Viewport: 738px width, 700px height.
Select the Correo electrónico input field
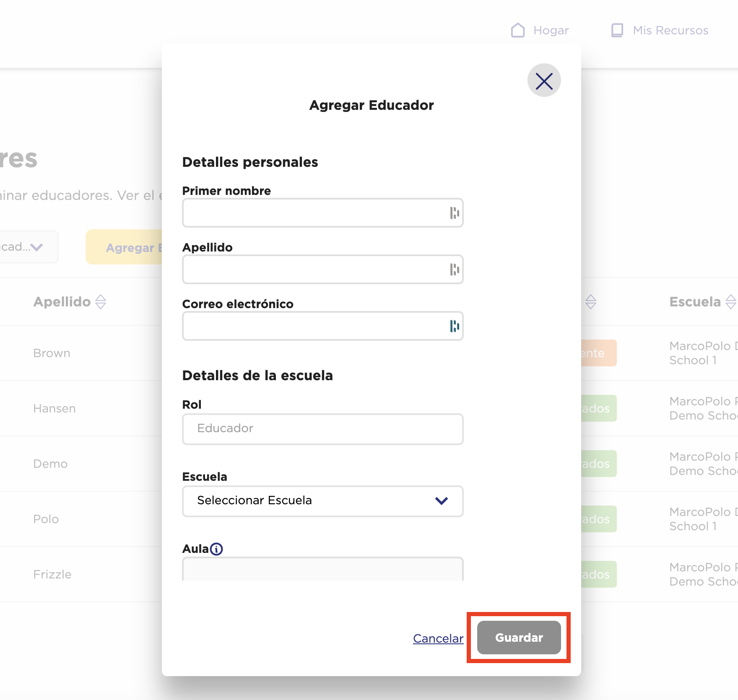(x=314, y=326)
